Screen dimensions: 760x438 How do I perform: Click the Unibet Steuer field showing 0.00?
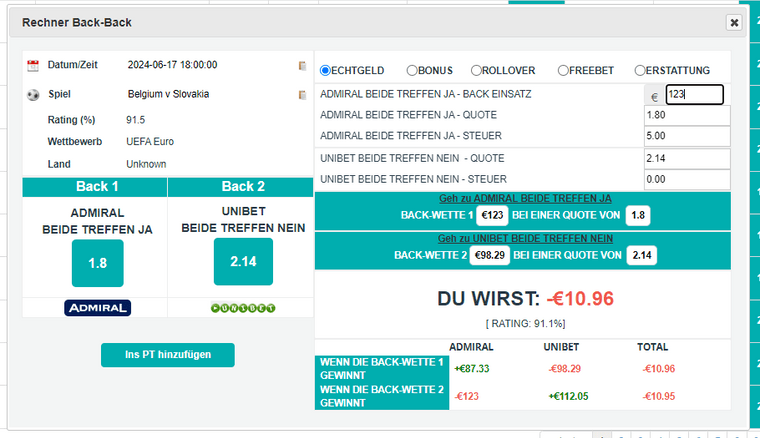point(687,179)
